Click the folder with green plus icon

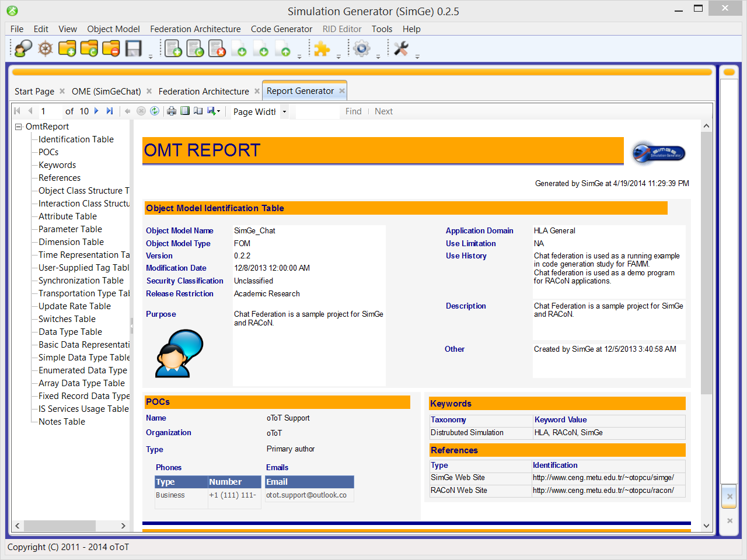67,48
